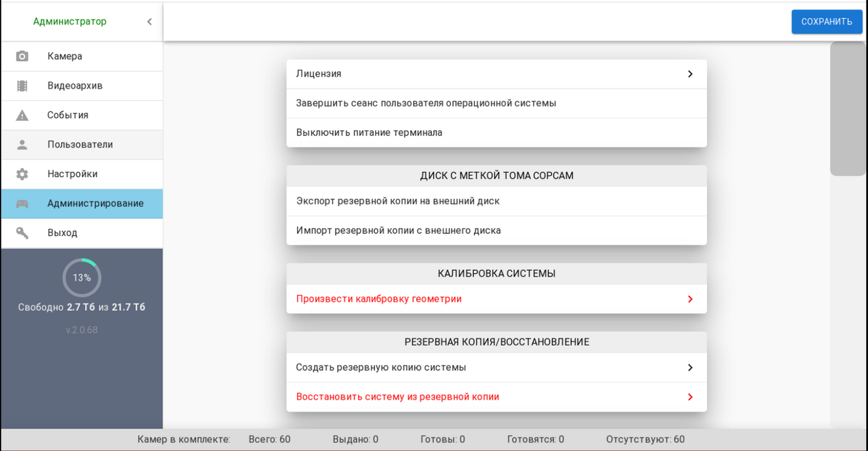Image resolution: width=868 pixels, height=451 pixels.
Task: Choose Выключить питание терминала
Action: pyautogui.click(x=369, y=132)
